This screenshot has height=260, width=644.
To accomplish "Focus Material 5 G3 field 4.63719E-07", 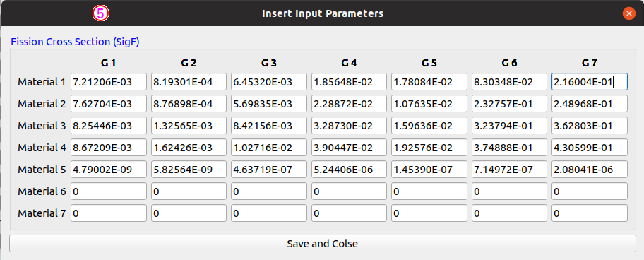I will [269, 170].
